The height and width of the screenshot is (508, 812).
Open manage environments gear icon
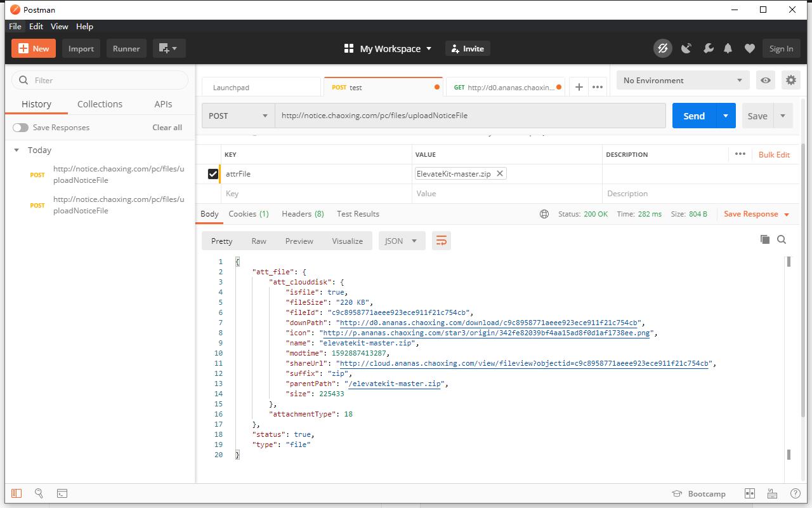click(790, 81)
